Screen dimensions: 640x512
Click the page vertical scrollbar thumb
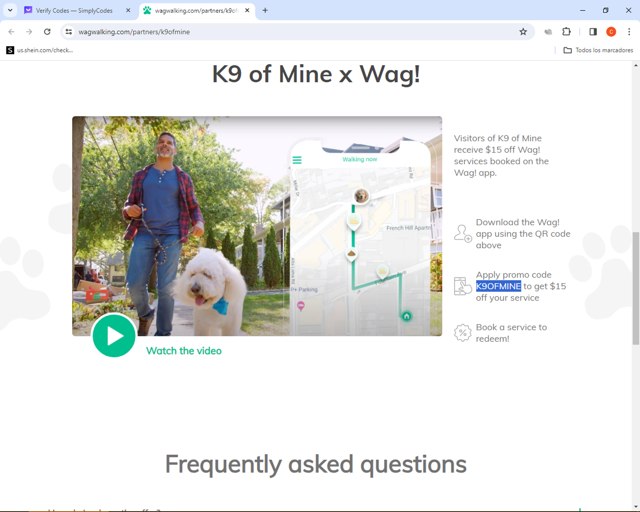coord(636,288)
